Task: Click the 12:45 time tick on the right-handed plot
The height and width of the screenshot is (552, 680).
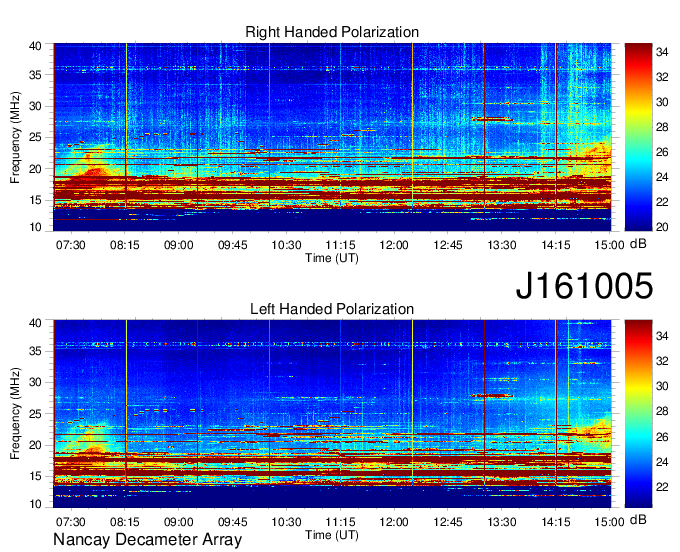Action: coord(448,245)
